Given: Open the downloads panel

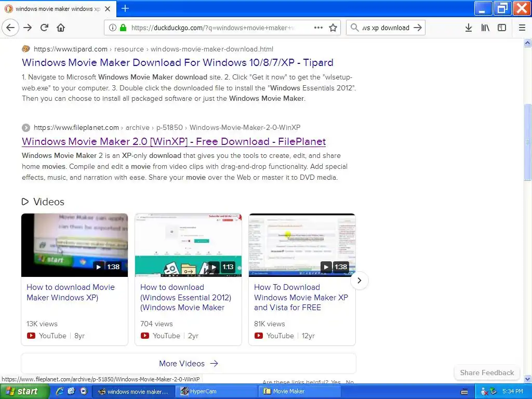Looking at the screenshot, I should coord(469,28).
